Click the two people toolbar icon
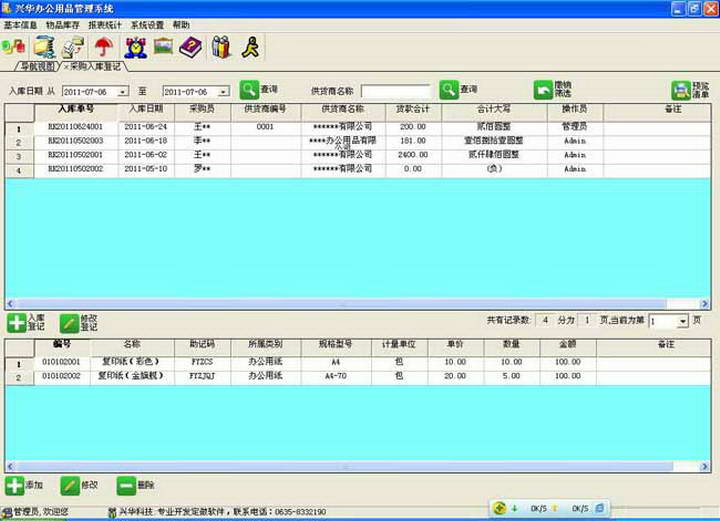Viewport: 720px width, 521px height. 221,46
